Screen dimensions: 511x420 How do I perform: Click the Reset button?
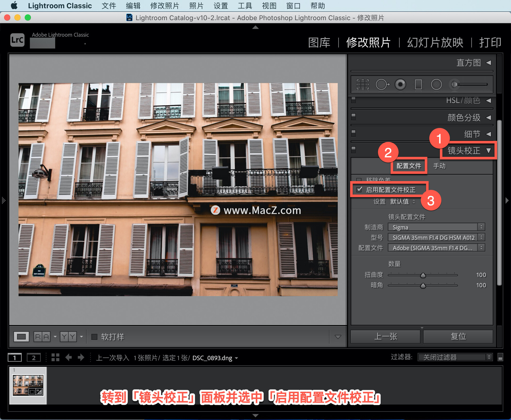pos(458,336)
